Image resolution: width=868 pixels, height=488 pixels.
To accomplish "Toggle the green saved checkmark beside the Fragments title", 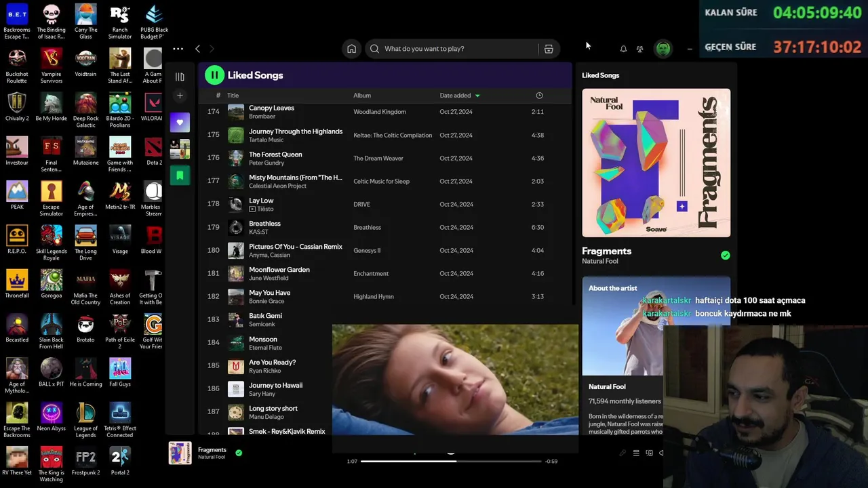I will coord(726,256).
